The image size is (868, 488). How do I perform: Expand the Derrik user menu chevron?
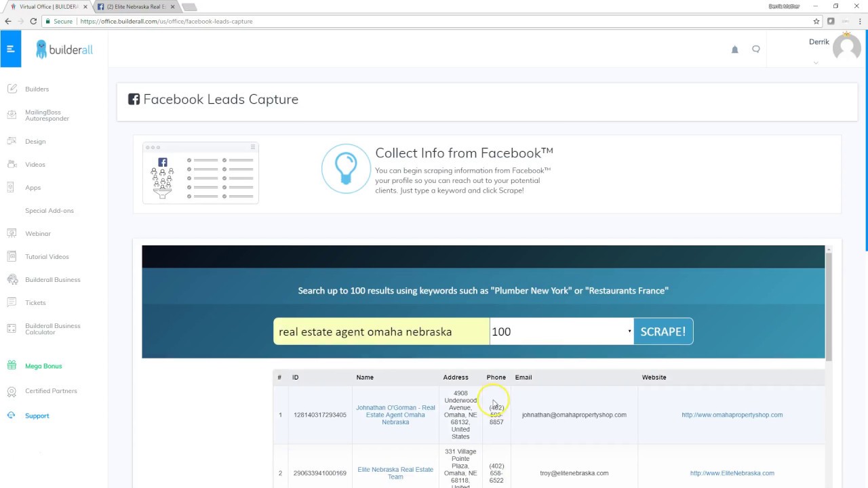816,62
